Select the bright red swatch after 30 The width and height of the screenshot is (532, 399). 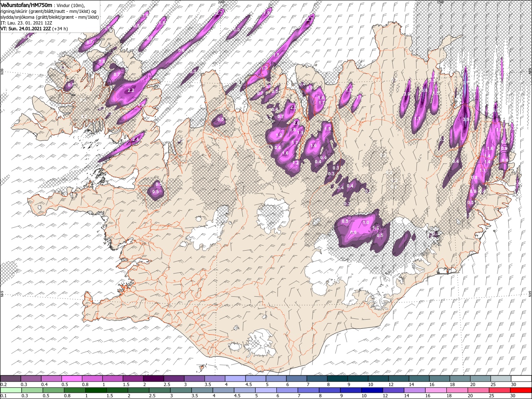[521, 390]
